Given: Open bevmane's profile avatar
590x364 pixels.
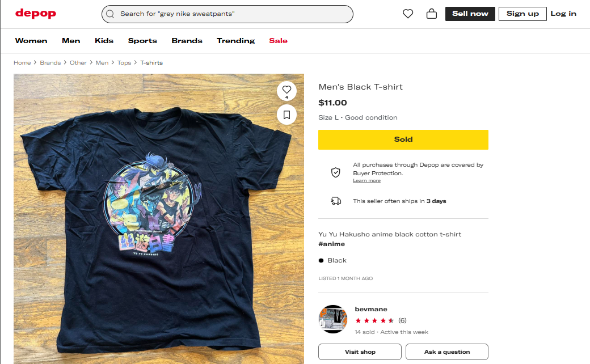Looking at the screenshot, I should pos(332,319).
